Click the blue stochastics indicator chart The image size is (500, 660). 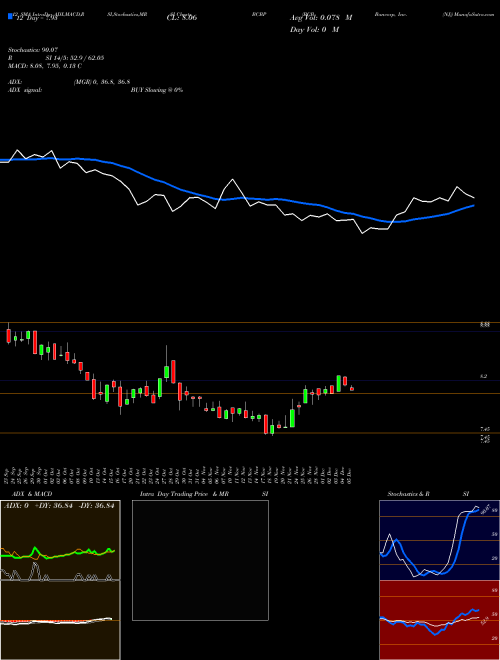click(439, 540)
